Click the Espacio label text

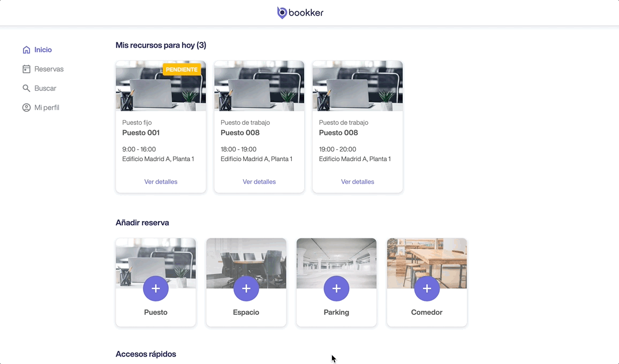pyautogui.click(x=246, y=313)
